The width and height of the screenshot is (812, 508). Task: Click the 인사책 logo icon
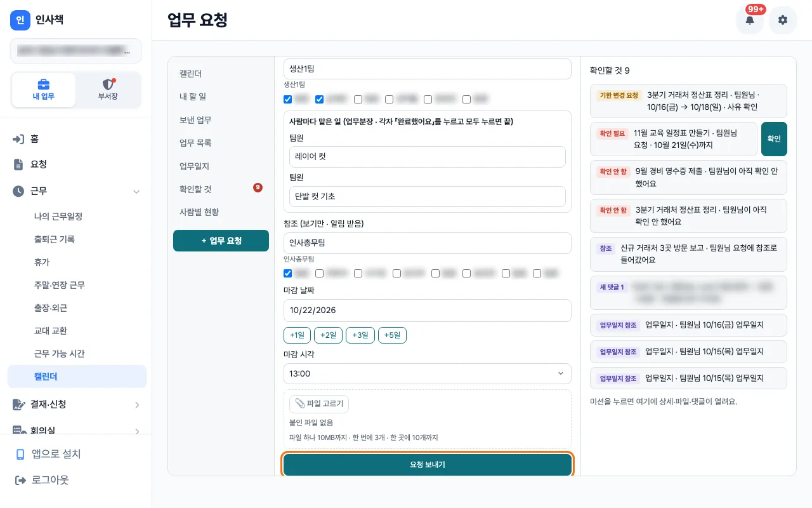coord(20,20)
